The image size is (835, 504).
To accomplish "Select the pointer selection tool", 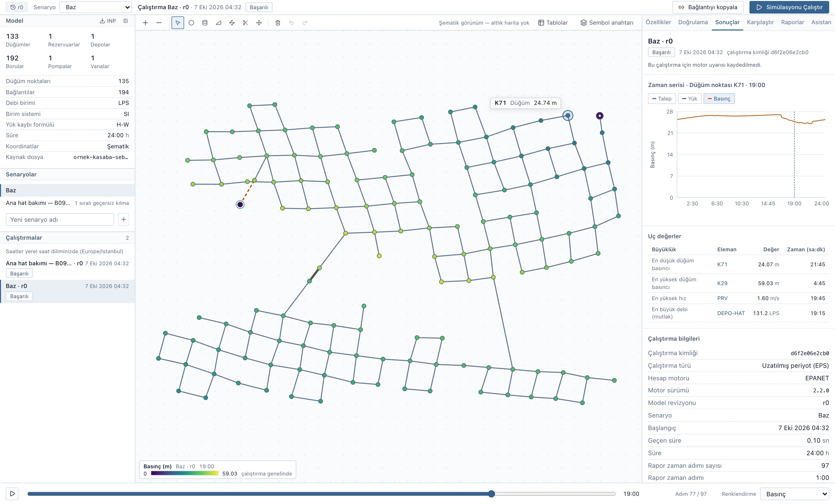I will (178, 23).
